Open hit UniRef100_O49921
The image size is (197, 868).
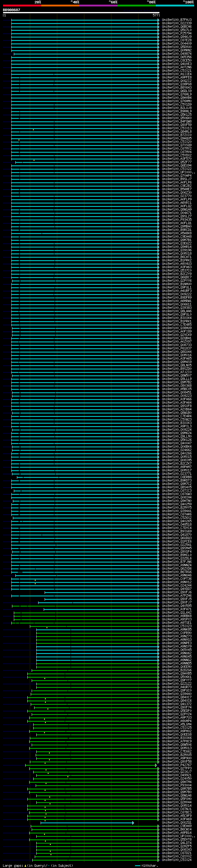point(176,775)
